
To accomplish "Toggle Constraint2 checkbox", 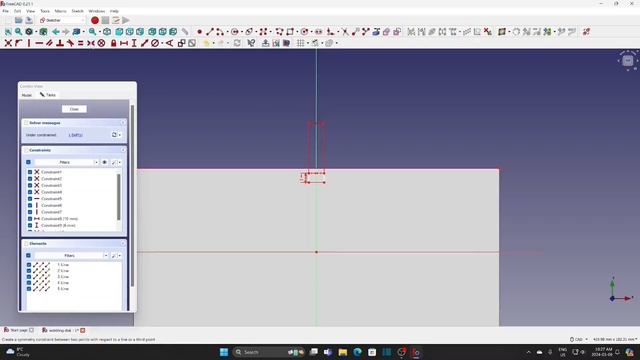I will 30,179.
